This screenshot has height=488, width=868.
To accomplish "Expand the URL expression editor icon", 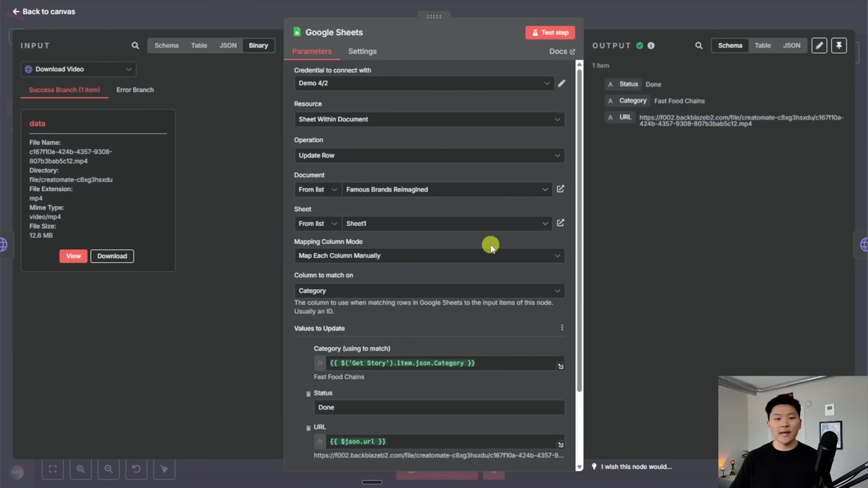I will point(561,445).
